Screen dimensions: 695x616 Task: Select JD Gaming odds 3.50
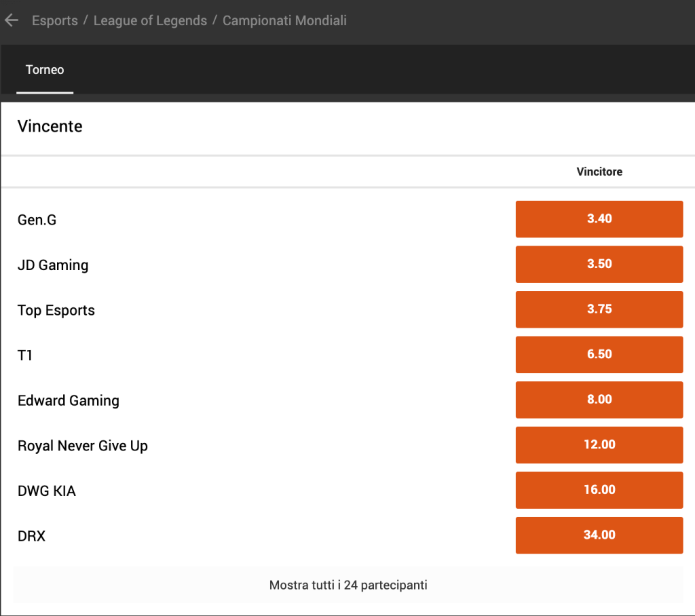(x=599, y=264)
